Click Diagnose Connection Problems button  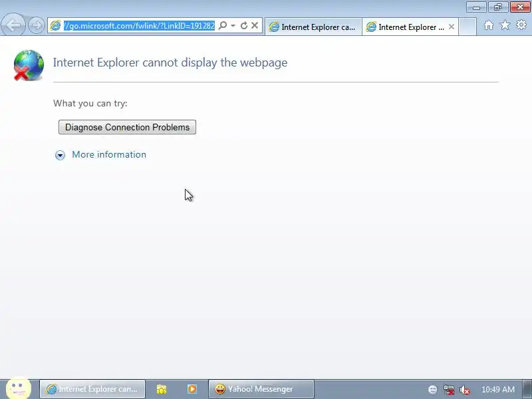click(127, 127)
